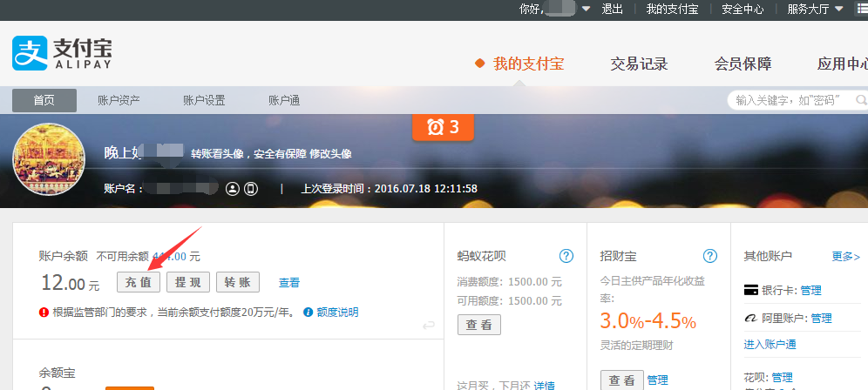
Task: Click 可用额度: 1500.00 元 text
Action: pyautogui.click(x=509, y=301)
